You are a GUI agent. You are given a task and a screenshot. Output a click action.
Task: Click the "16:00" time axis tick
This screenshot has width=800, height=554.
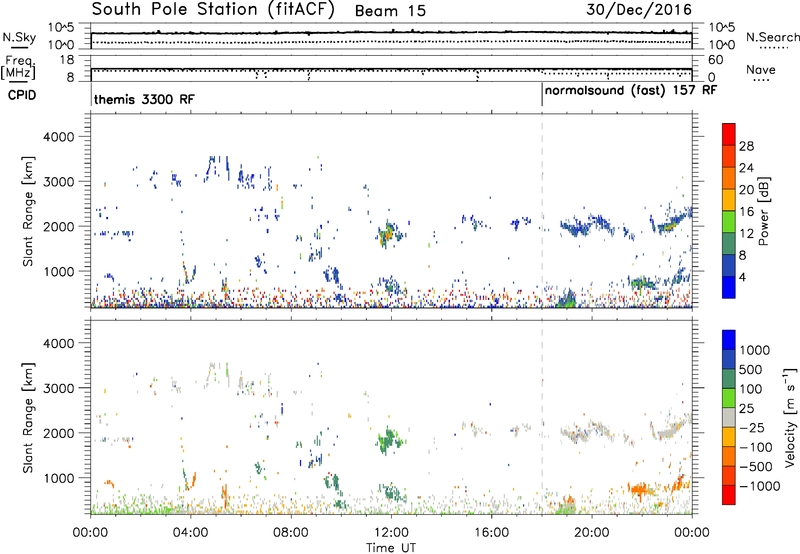(491, 533)
